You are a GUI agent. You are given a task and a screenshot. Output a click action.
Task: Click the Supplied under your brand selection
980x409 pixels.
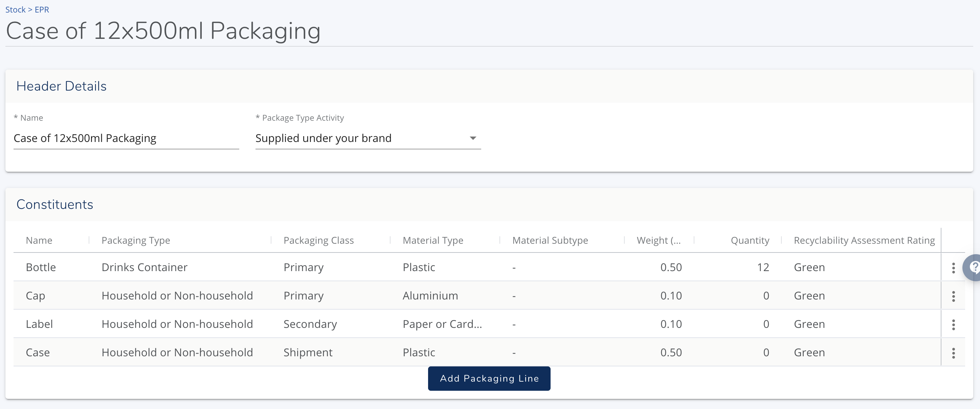click(x=324, y=138)
